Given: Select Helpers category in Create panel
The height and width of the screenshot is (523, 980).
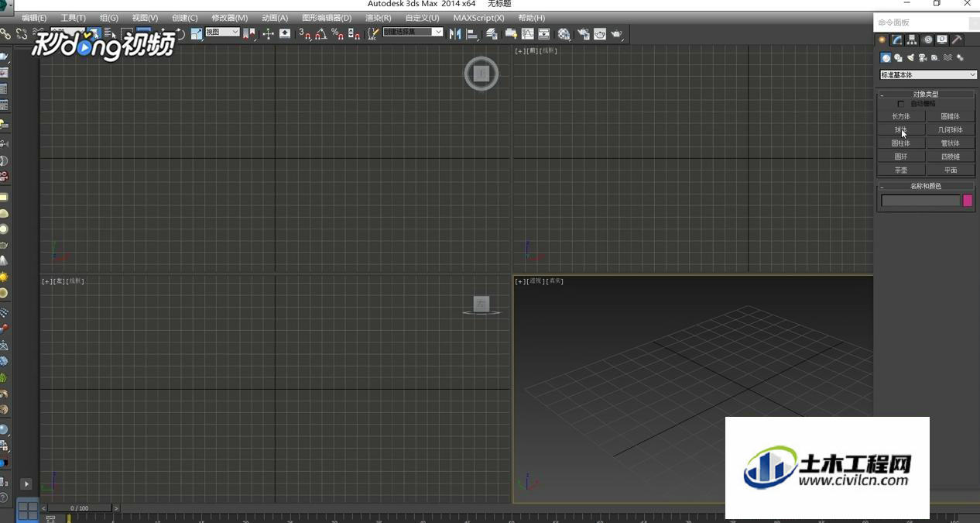Looking at the screenshot, I should click(x=935, y=57).
